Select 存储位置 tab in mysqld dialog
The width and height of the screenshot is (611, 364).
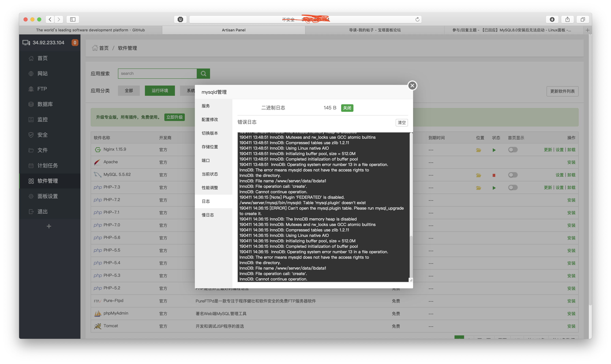pyautogui.click(x=213, y=147)
